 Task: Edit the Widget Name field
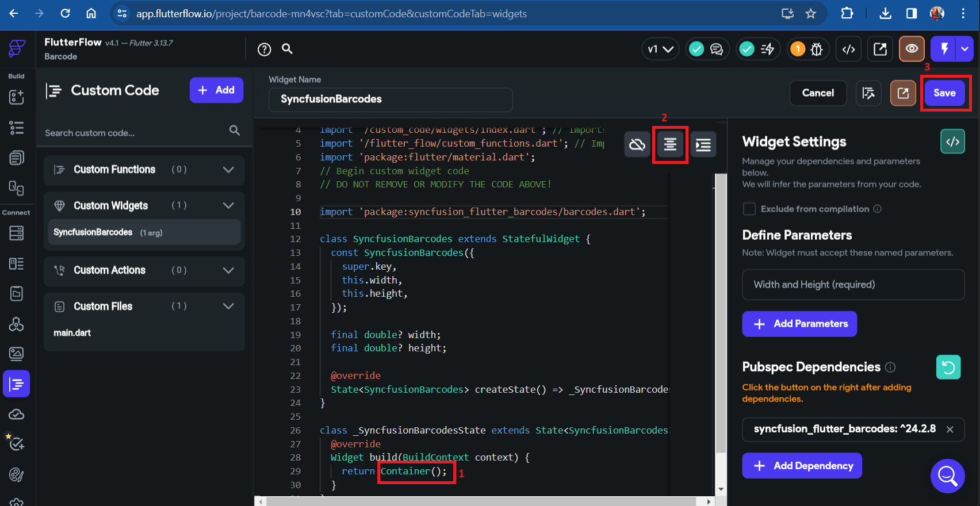pyautogui.click(x=391, y=99)
